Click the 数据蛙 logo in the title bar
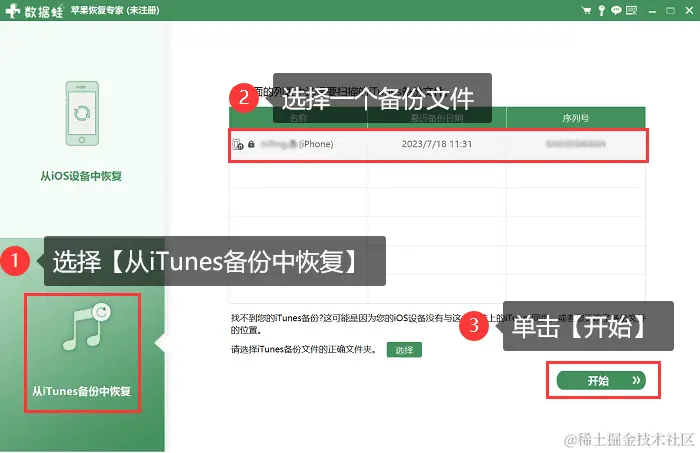Image resolution: width=700 pixels, height=453 pixels. (35, 10)
